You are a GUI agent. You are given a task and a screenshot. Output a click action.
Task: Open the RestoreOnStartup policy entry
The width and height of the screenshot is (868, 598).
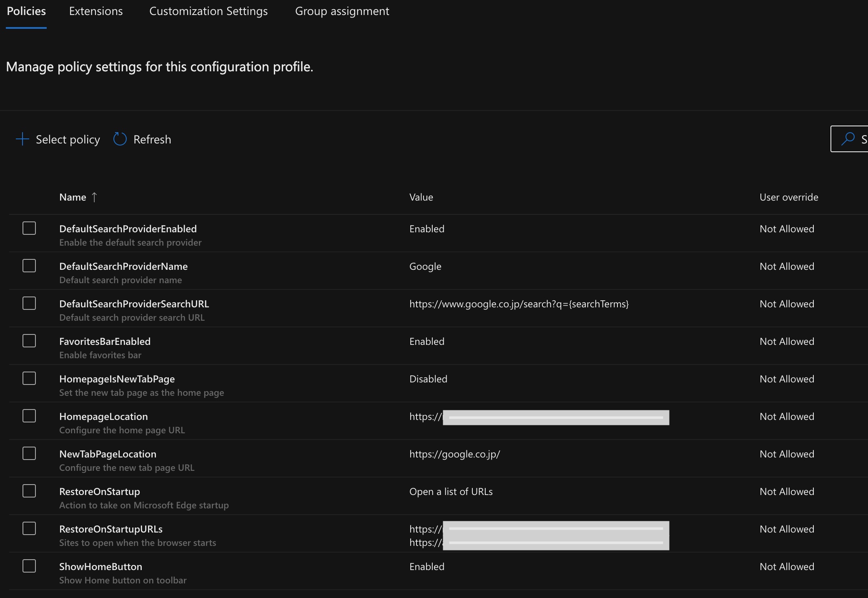click(99, 492)
